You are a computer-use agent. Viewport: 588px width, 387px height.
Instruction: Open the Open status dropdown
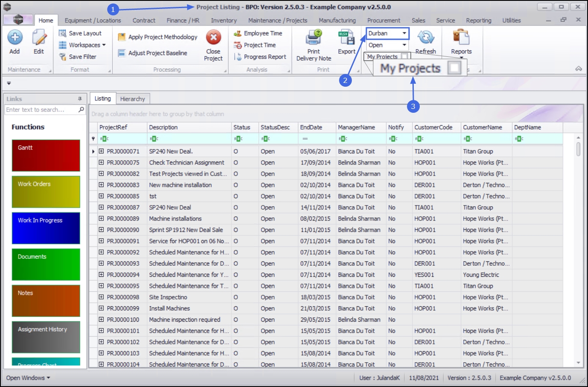[x=404, y=45]
